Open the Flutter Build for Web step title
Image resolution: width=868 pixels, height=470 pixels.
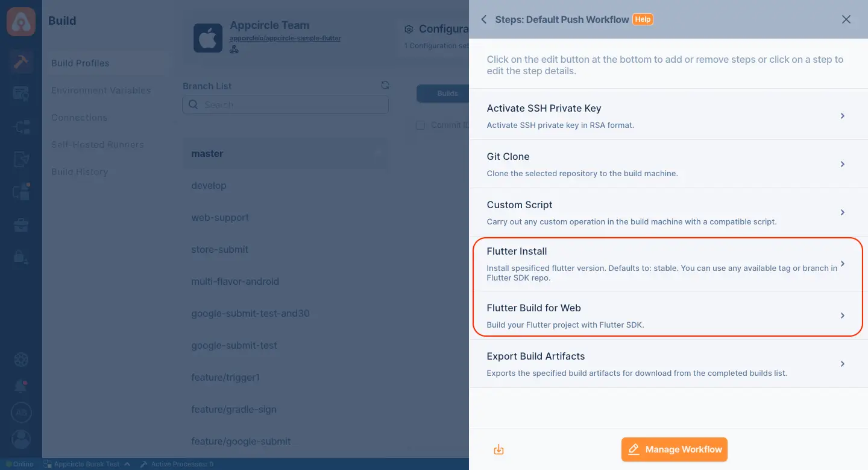(x=533, y=308)
